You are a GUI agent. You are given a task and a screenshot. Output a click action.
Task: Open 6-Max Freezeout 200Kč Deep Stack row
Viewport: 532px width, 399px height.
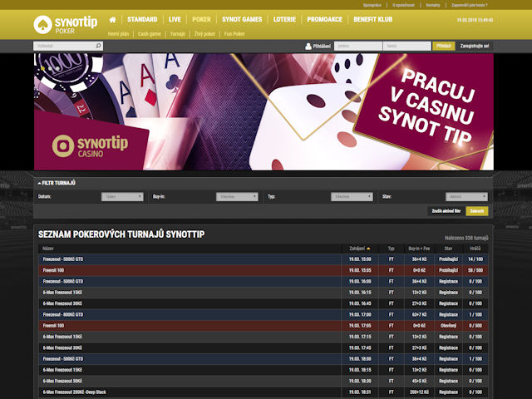tap(263, 392)
